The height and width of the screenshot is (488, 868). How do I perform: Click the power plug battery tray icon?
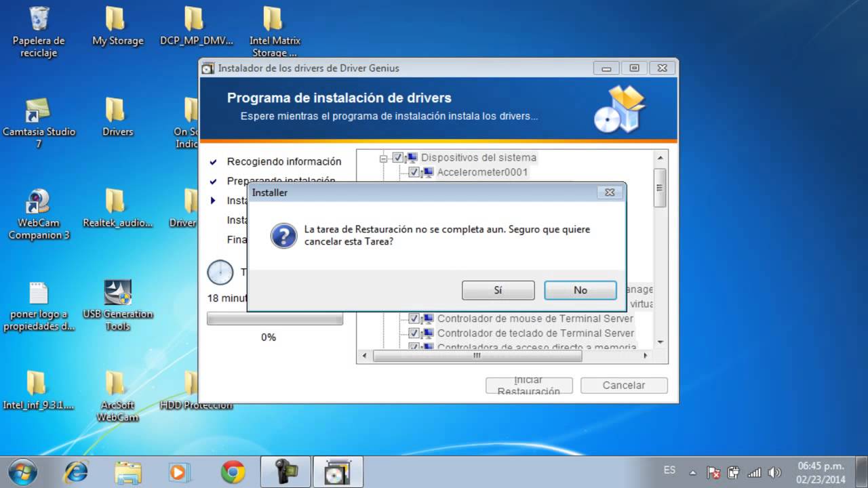click(733, 472)
